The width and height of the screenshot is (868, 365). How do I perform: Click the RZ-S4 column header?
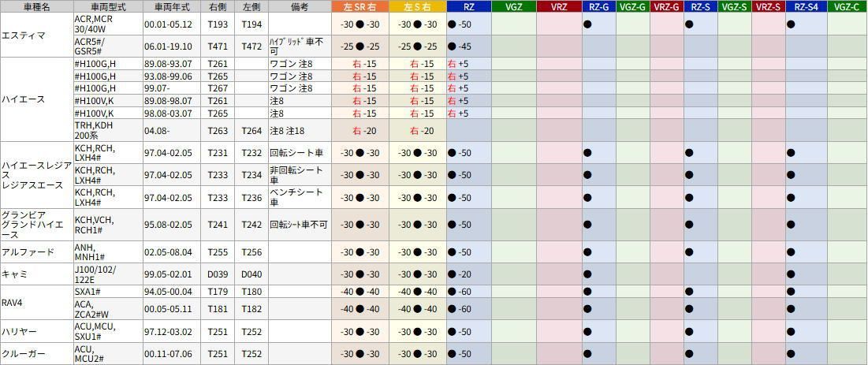(x=806, y=6)
